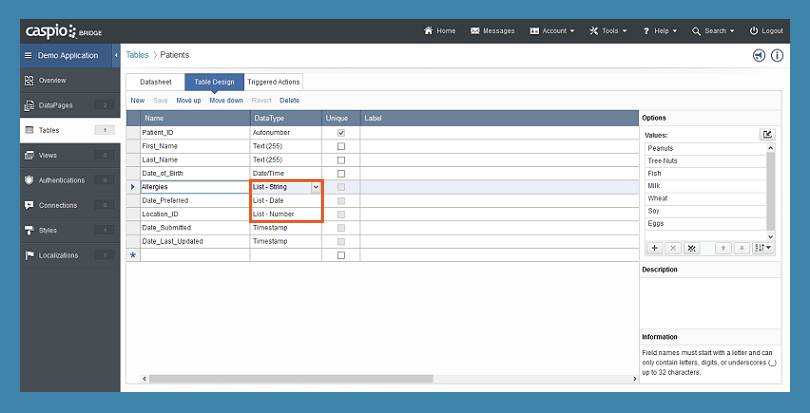Select the Location_ID field name cell

click(x=195, y=214)
